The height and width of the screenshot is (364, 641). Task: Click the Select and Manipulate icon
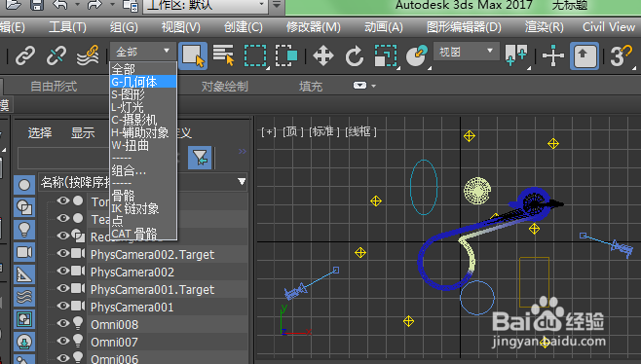(x=552, y=55)
